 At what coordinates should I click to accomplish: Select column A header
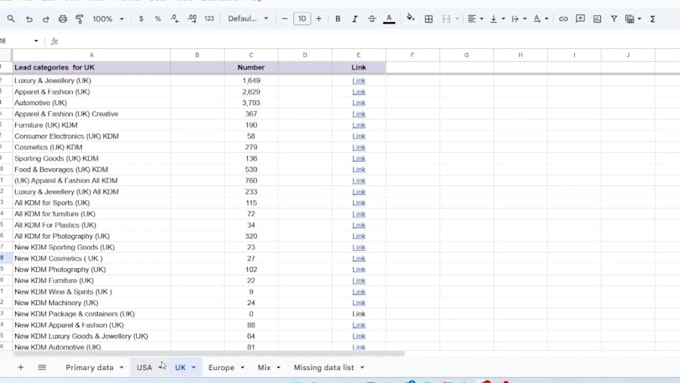point(92,55)
